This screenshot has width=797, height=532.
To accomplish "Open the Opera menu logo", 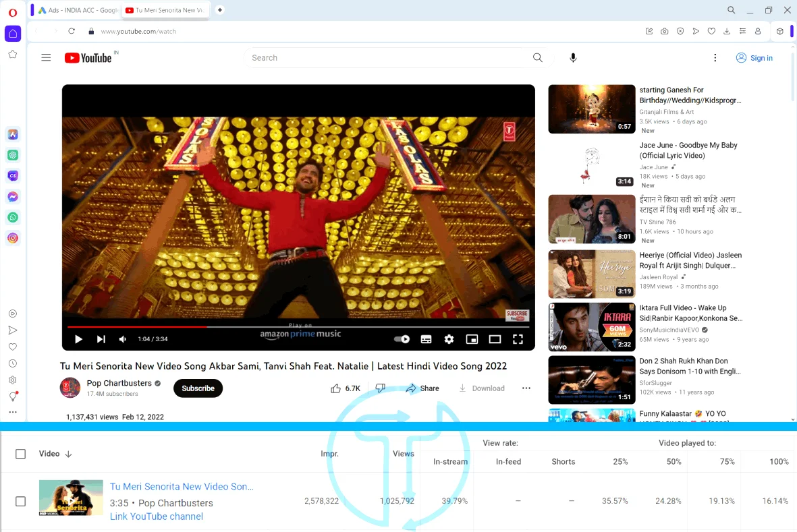I will pos(13,12).
